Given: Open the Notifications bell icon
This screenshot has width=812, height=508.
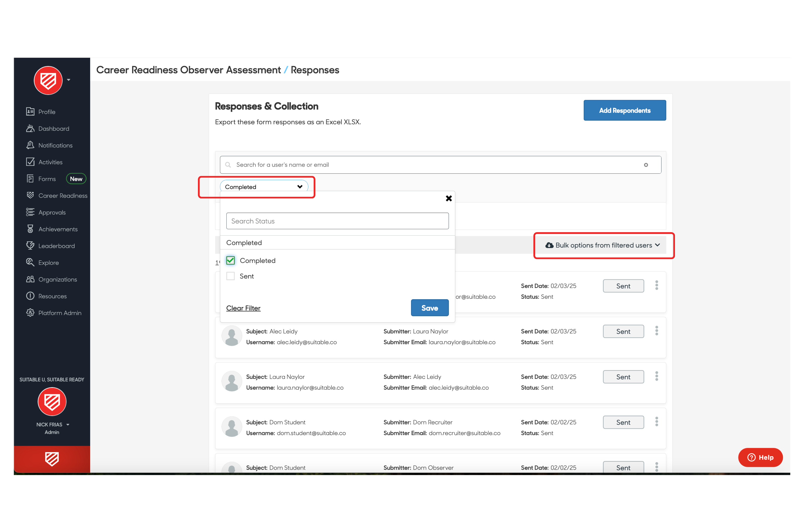Looking at the screenshot, I should pos(30,145).
